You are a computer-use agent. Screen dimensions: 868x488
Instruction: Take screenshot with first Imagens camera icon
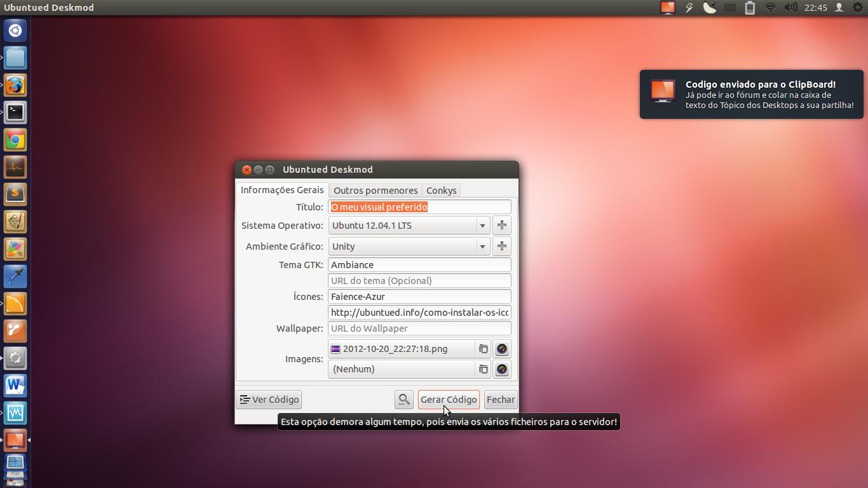click(501, 349)
